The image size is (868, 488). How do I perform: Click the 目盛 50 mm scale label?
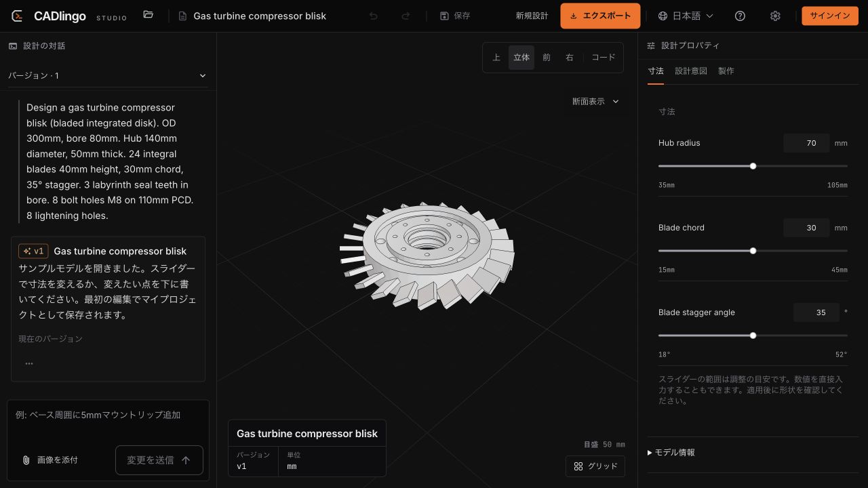click(x=604, y=445)
